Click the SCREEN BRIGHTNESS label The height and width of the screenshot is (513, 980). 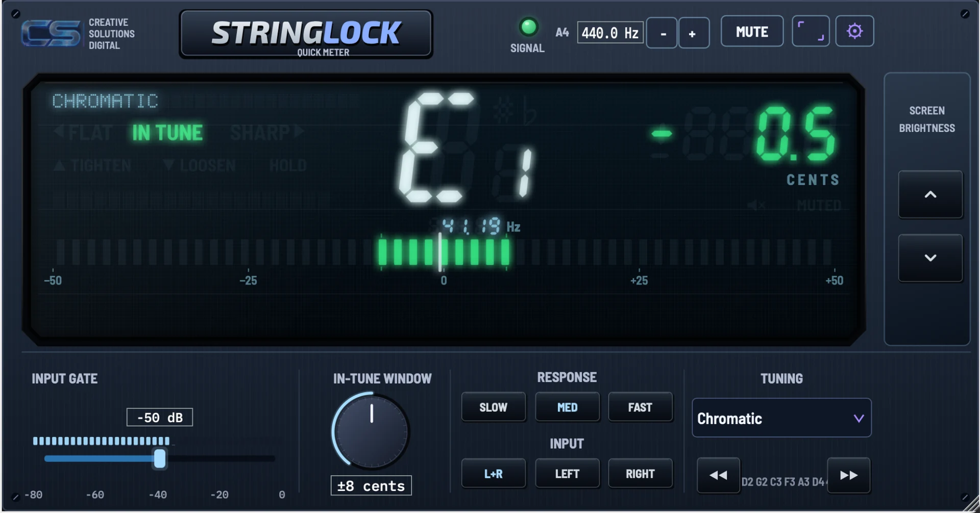tap(927, 119)
